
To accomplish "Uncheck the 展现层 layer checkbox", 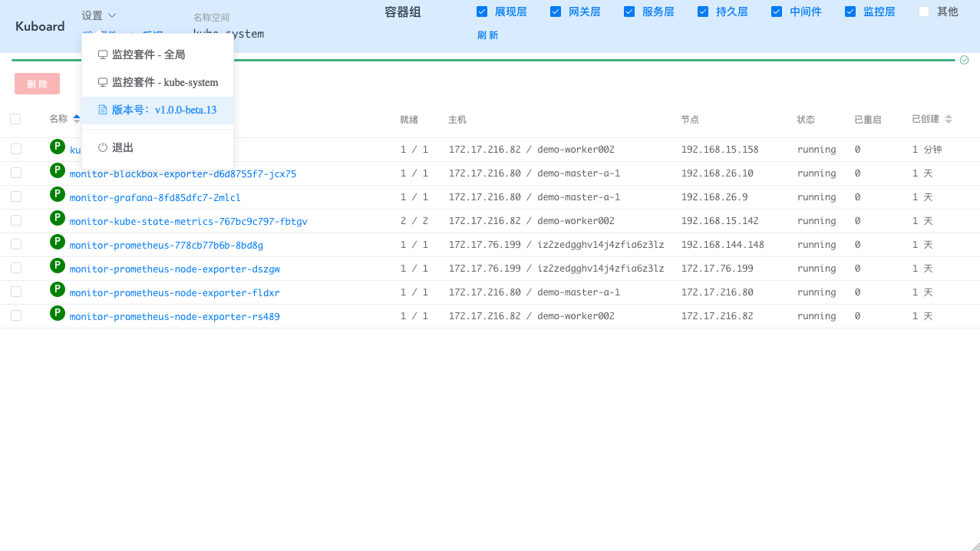I will 482,12.
